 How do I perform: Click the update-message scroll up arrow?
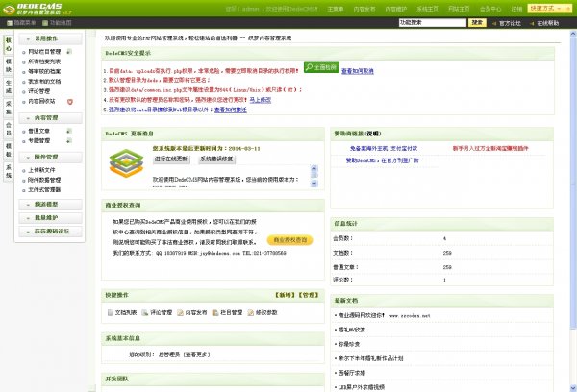click(x=314, y=169)
